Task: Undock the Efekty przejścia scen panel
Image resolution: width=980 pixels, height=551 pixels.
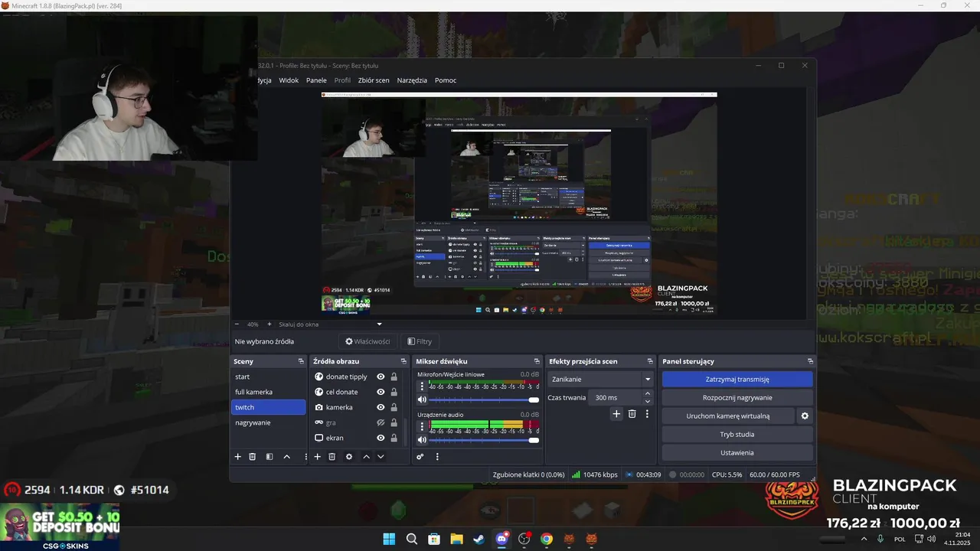Action: point(650,361)
